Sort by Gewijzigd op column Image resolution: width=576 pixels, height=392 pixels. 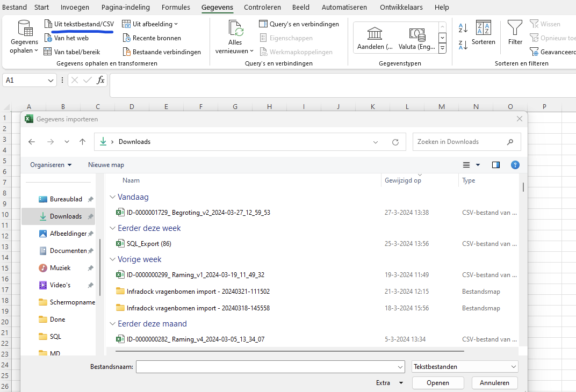click(x=403, y=180)
